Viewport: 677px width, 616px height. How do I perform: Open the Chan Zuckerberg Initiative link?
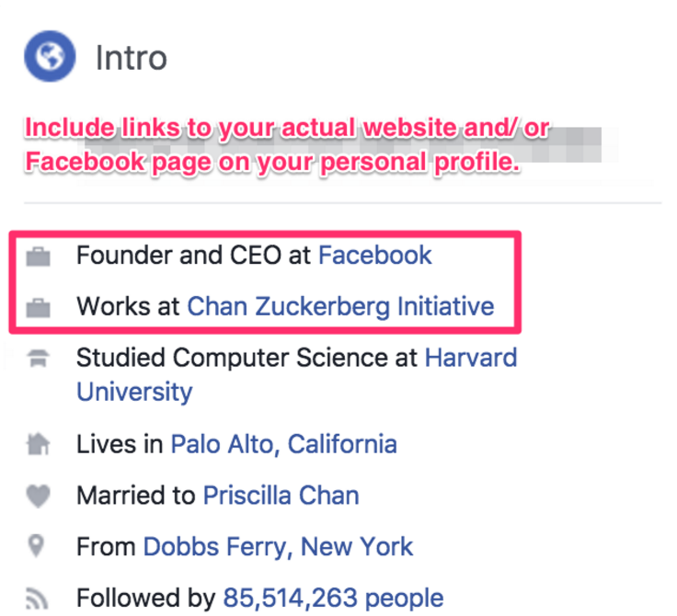point(340,306)
